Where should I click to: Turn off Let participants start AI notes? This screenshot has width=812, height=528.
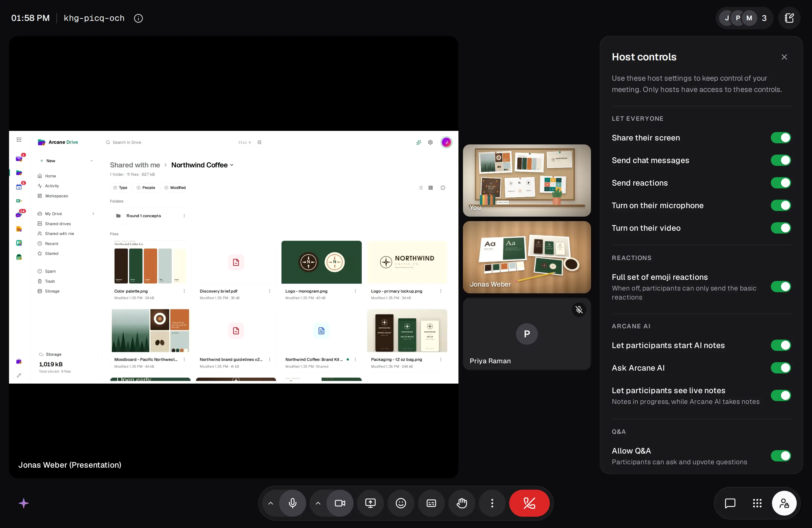(x=781, y=346)
